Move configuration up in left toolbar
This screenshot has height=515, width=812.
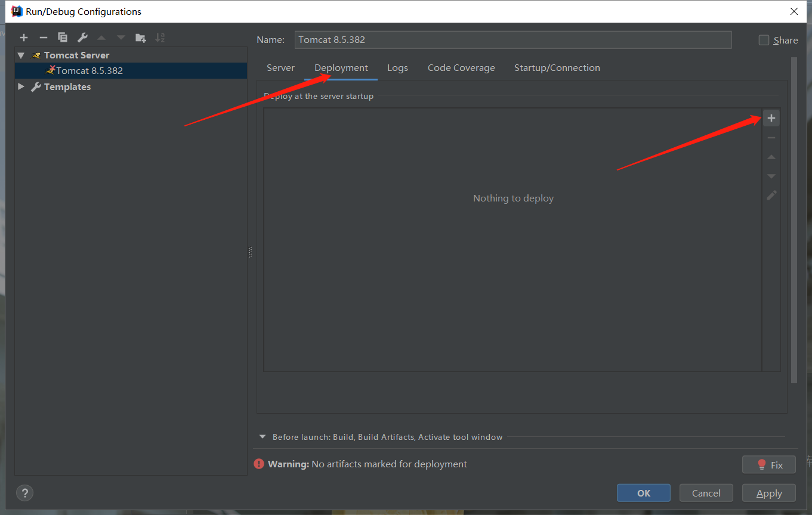[101, 38]
